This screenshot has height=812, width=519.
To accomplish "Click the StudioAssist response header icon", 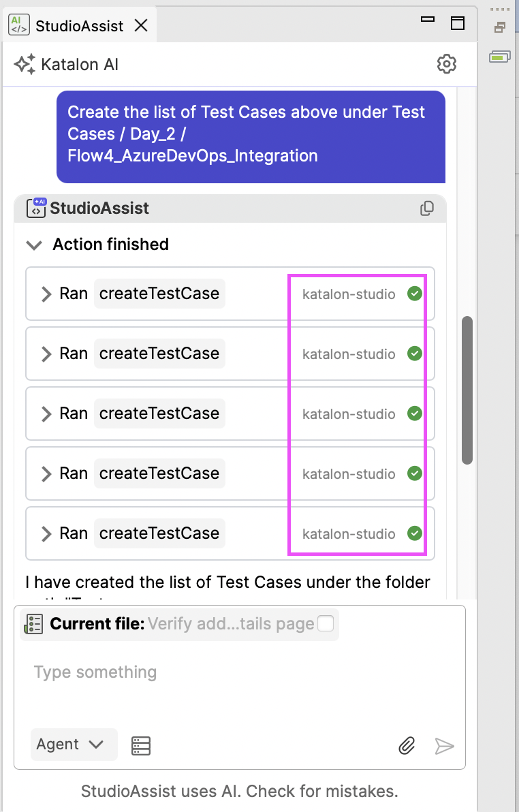I will pyautogui.click(x=36, y=208).
